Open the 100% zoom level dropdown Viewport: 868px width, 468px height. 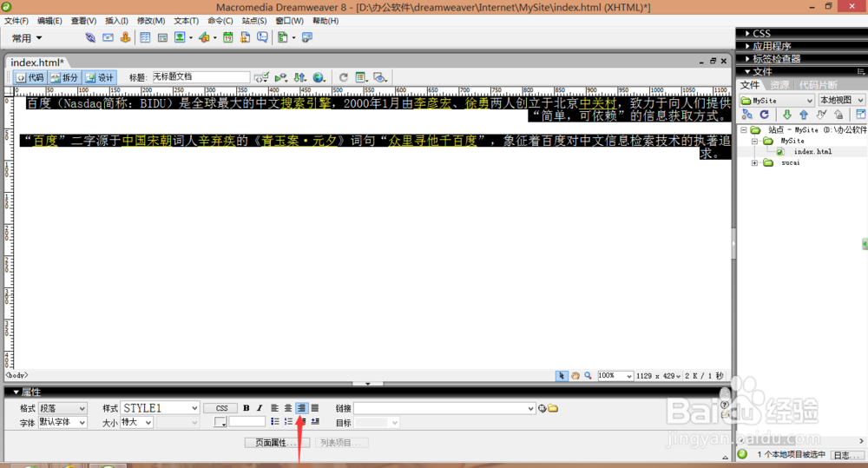pos(615,375)
